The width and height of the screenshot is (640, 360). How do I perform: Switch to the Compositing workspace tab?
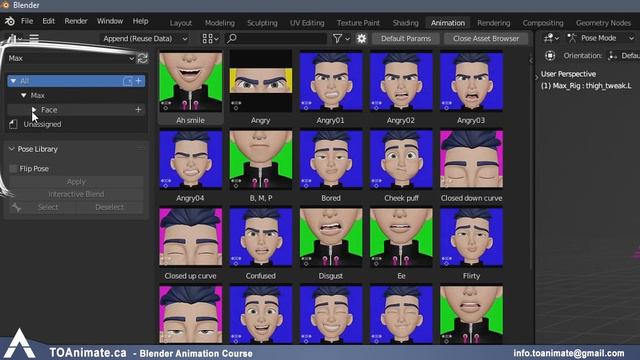543,23
